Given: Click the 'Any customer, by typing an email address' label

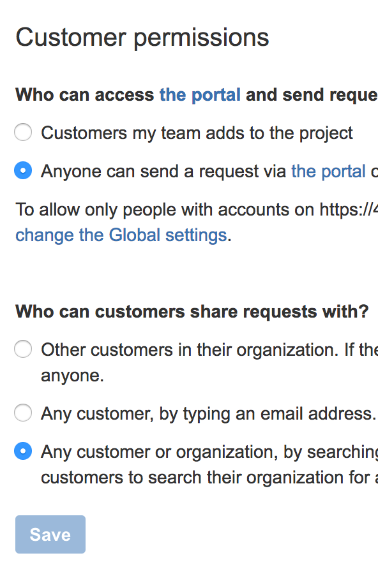Looking at the screenshot, I should click(208, 414).
